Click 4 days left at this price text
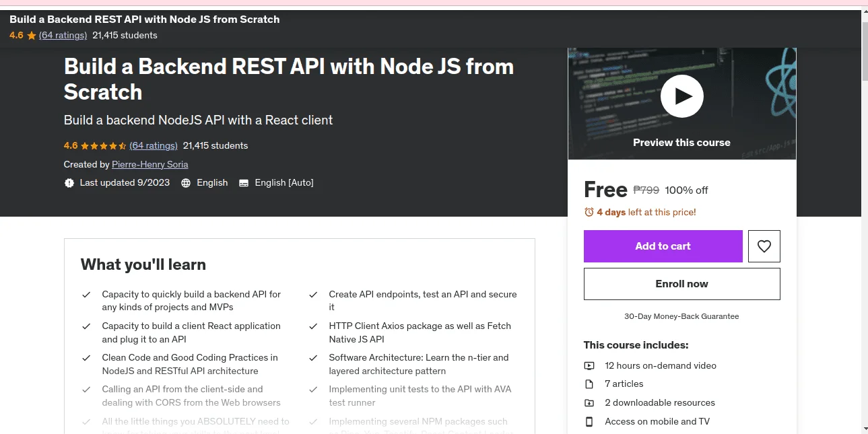The image size is (868, 434). tap(646, 212)
